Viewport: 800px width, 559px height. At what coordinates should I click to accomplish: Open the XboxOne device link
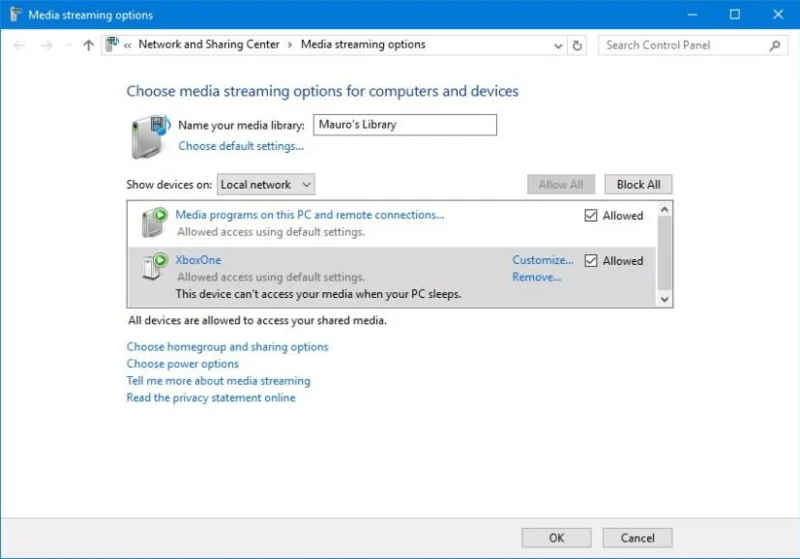(198, 260)
